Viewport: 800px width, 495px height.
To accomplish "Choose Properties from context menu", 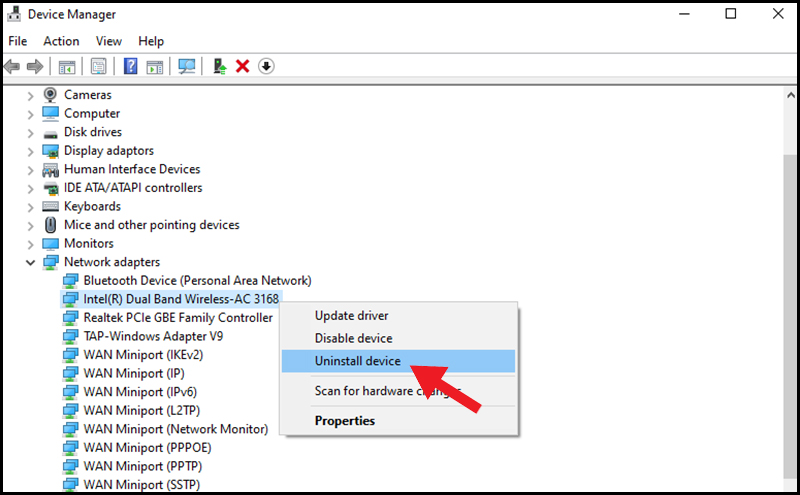I will point(399,421).
